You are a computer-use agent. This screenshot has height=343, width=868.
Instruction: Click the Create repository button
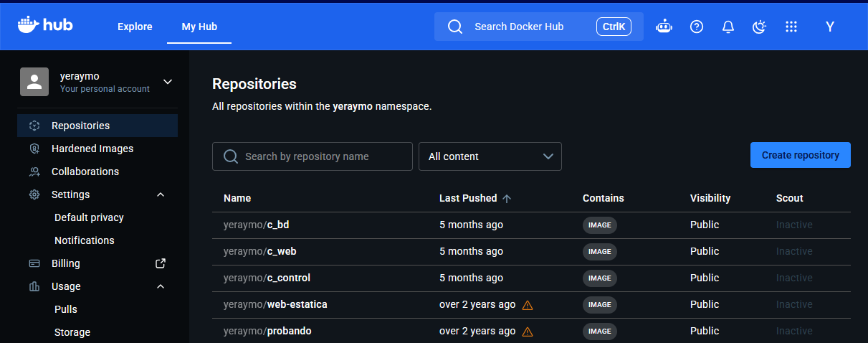coord(801,155)
